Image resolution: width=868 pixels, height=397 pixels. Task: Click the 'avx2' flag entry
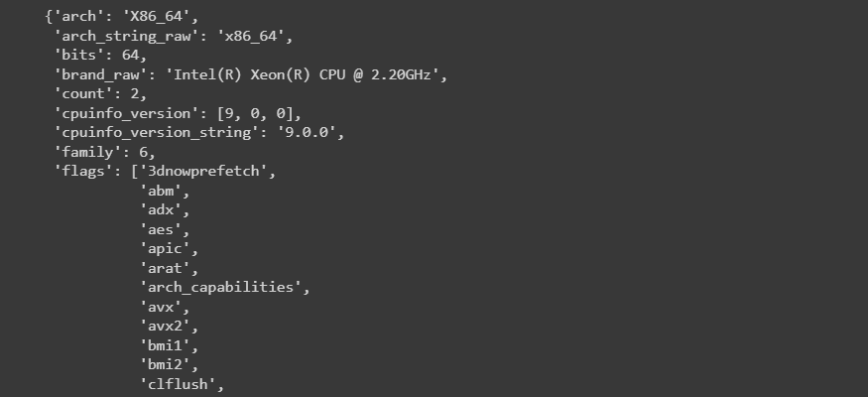click(165, 325)
